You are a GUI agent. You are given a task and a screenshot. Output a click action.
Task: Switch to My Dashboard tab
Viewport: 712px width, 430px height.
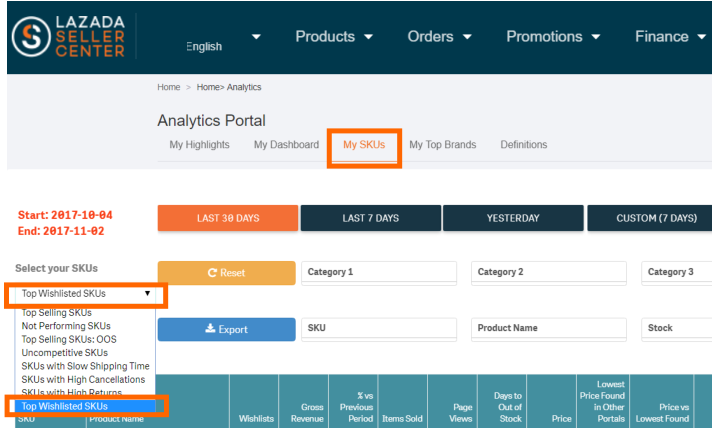[286, 145]
